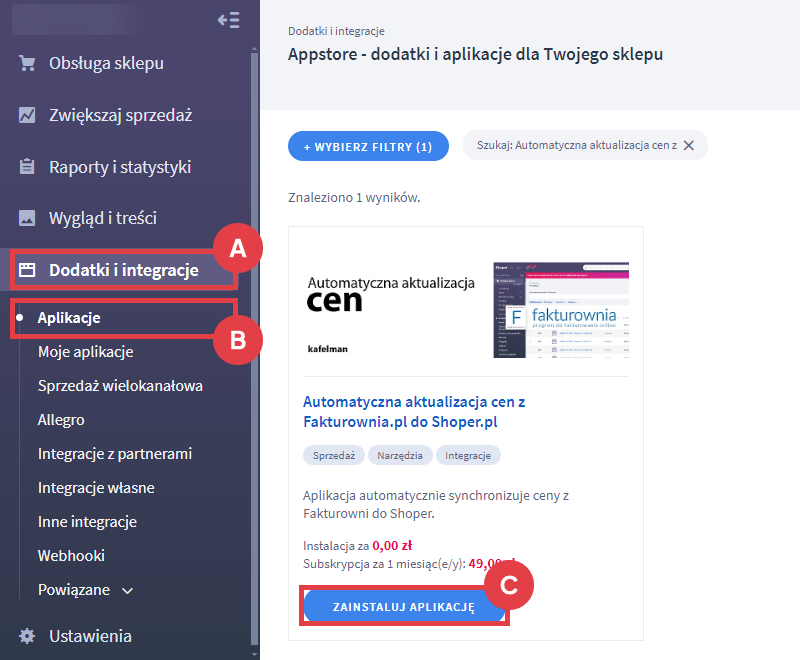Screen dimensions: 800x660
Task: Click the fakturownia app preview thumbnail
Action: pyautogui.click(x=561, y=310)
